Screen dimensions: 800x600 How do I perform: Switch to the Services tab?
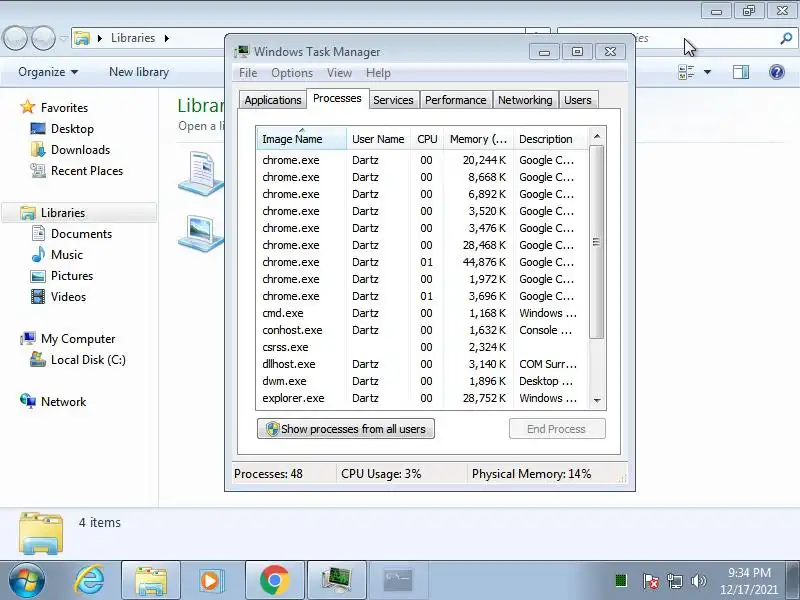click(x=393, y=100)
